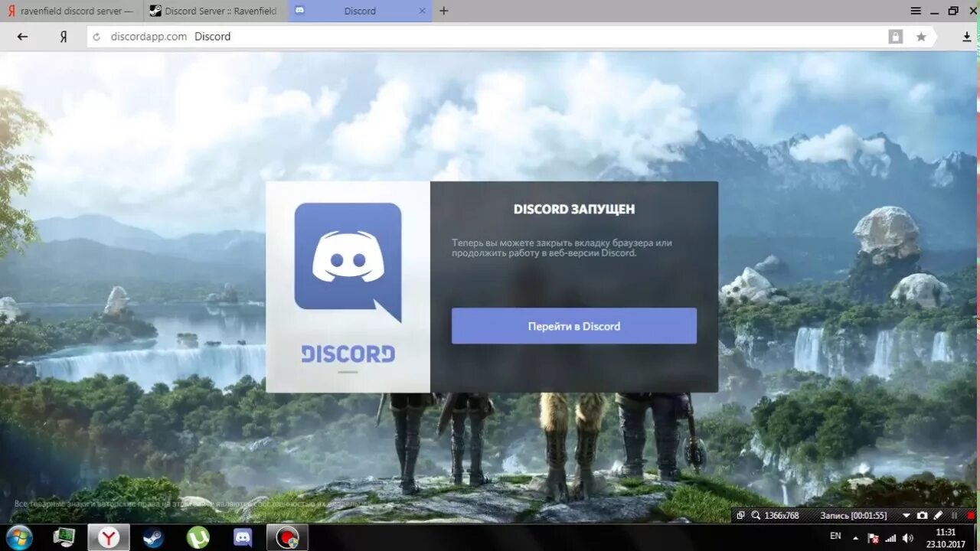Bookmark the page with the star
The height and width of the screenshot is (551, 980).
tap(921, 36)
